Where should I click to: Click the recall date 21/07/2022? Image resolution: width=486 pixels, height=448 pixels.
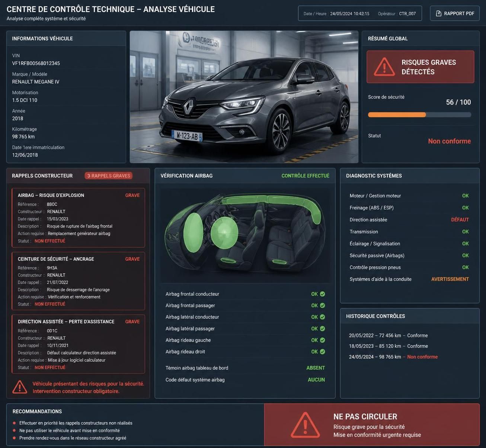pyautogui.click(x=58, y=282)
